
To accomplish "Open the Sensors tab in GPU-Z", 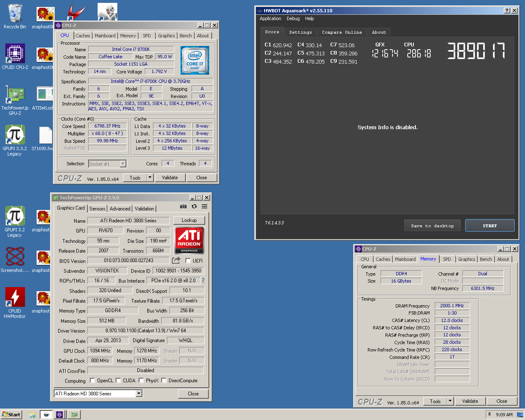I will click(97, 209).
